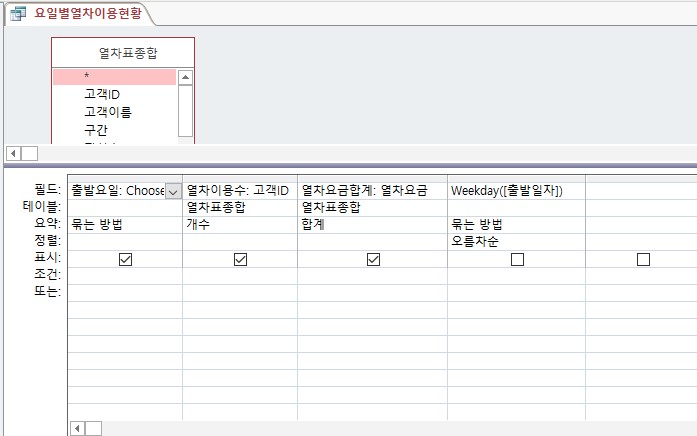Open the 합계 total cell for 열차요금합계

(372, 224)
